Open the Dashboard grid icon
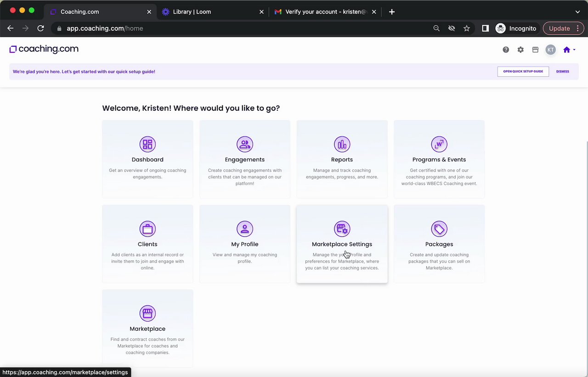This screenshot has width=588, height=377. point(147,144)
